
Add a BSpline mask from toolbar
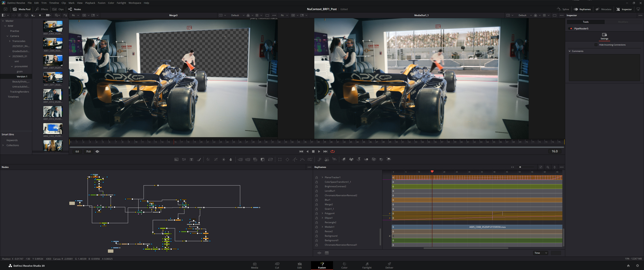click(302, 159)
